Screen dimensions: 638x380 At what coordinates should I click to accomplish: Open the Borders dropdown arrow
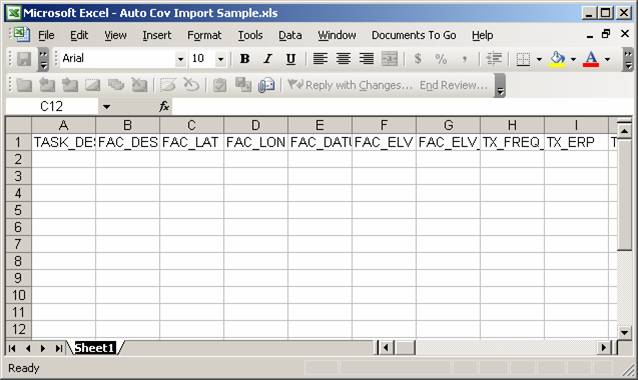(x=539, y=59)
